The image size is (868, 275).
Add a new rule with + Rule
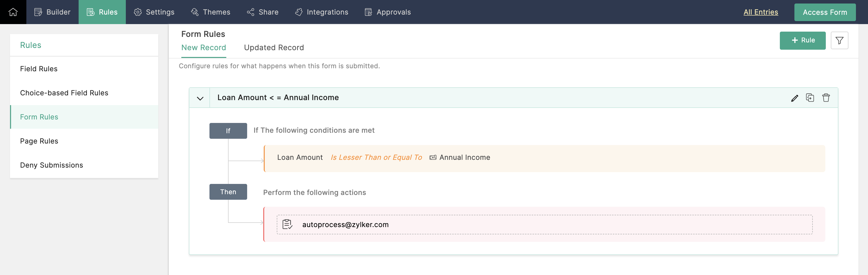802,40
